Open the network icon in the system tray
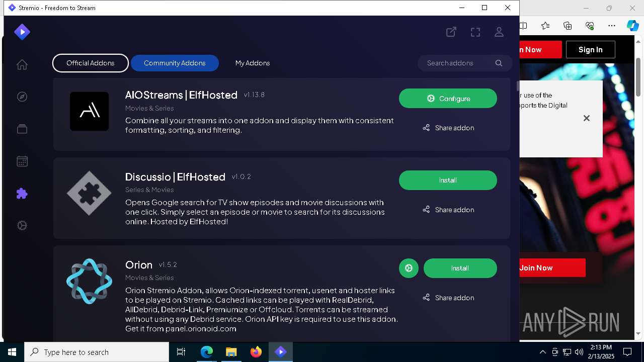 point(567,352)
